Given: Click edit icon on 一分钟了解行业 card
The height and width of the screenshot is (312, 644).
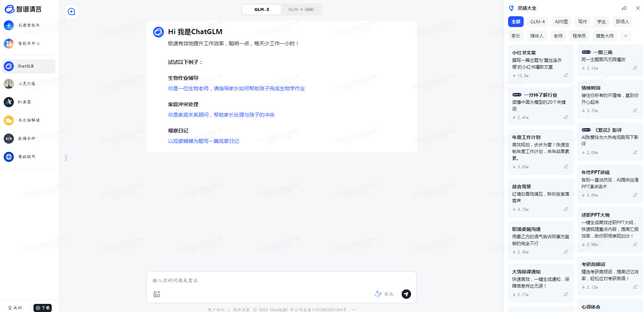Looking at the screenshot, I should click(x=566, y=117).
